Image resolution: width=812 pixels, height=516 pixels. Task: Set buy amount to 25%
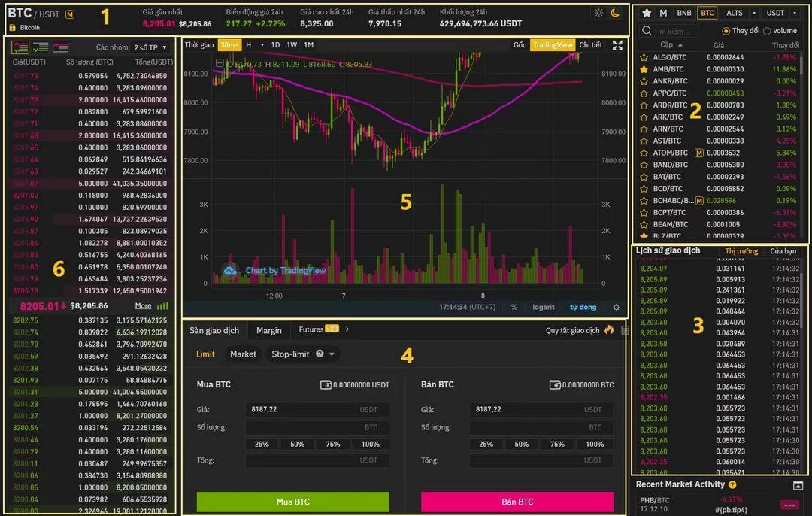click(262, 445)
